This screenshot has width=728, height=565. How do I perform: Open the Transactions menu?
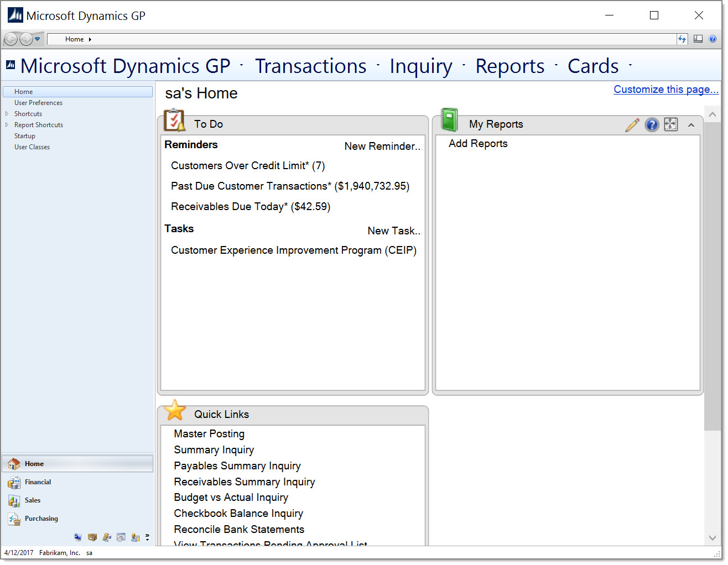coord(311,66)
